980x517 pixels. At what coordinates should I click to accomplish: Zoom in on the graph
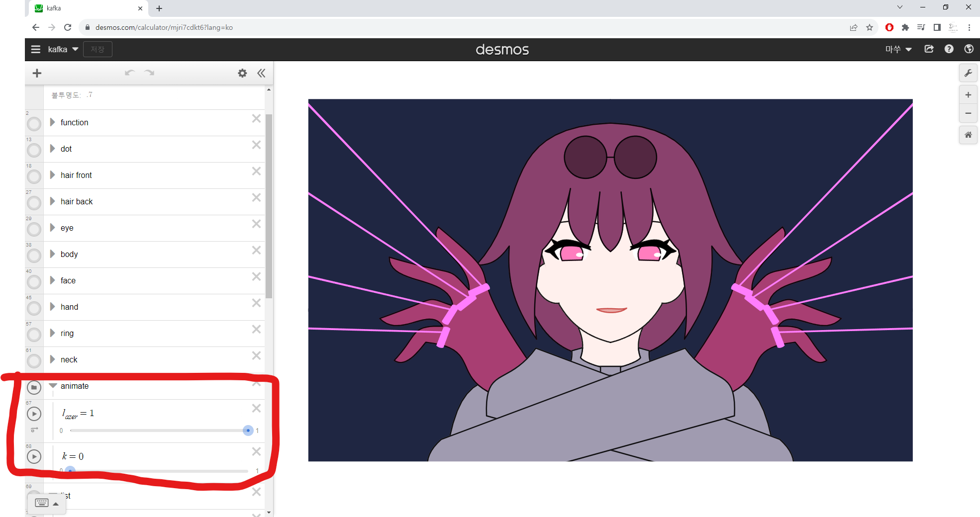[x=968, y=95]
